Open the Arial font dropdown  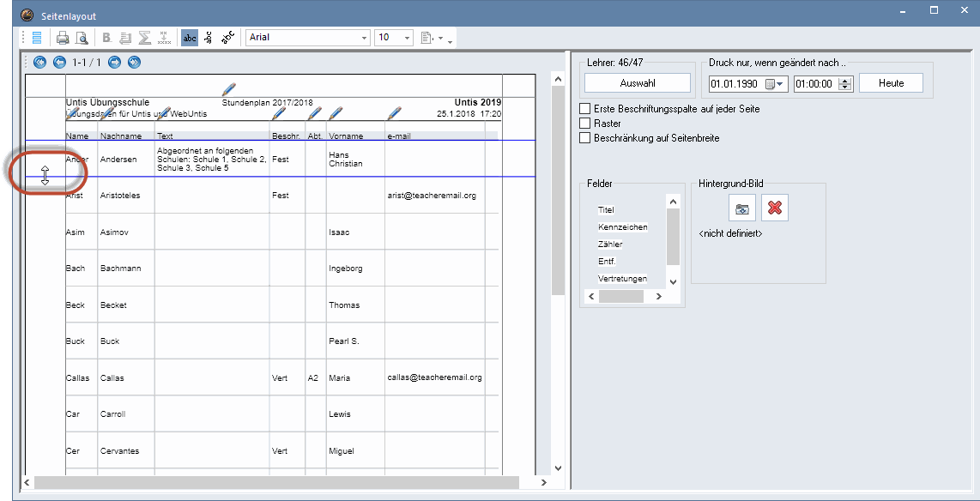pyautogui.click(x=365, y=38)
